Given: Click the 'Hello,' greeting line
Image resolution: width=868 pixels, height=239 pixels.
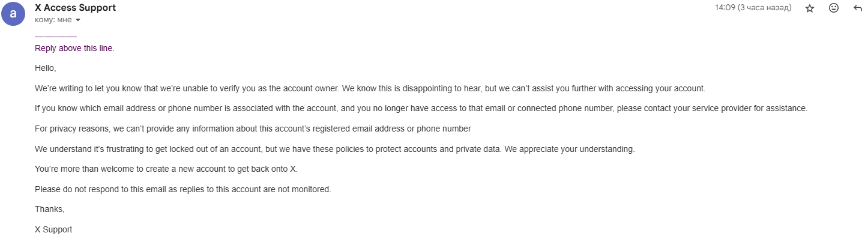Looking at the screenshot, I should pos(46,68).
